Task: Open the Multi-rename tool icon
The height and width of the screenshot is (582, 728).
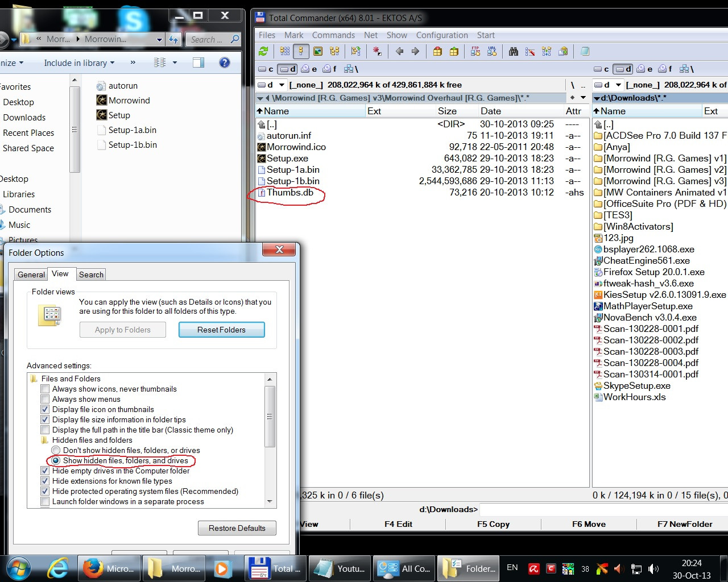Action: click(530, 52)
